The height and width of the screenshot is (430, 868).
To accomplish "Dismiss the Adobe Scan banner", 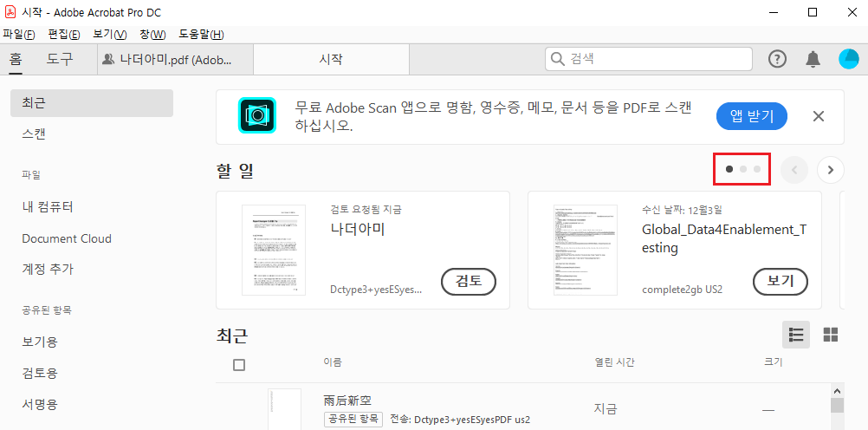I will tap(818, 116).
